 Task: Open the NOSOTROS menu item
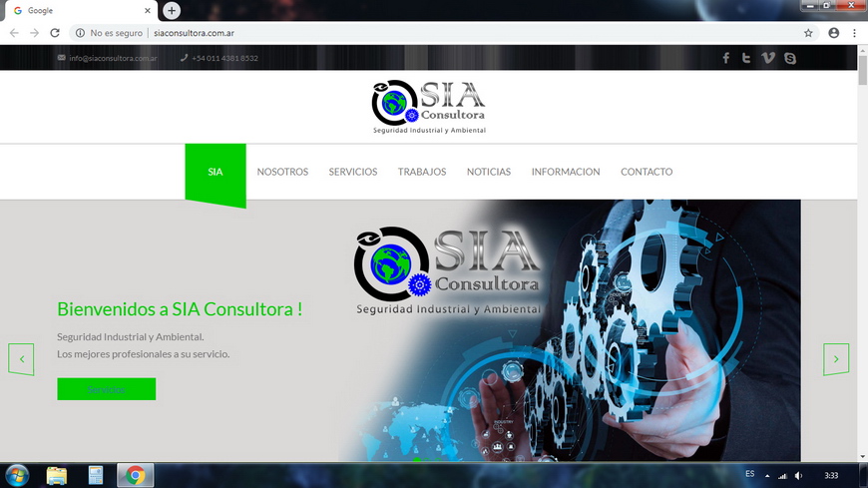click(282, 172)
